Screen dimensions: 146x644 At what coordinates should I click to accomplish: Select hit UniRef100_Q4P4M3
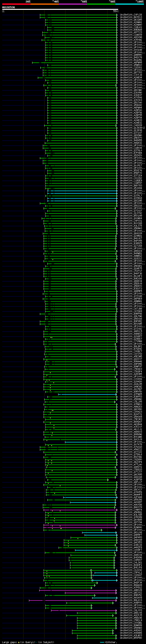pos(131,537)
